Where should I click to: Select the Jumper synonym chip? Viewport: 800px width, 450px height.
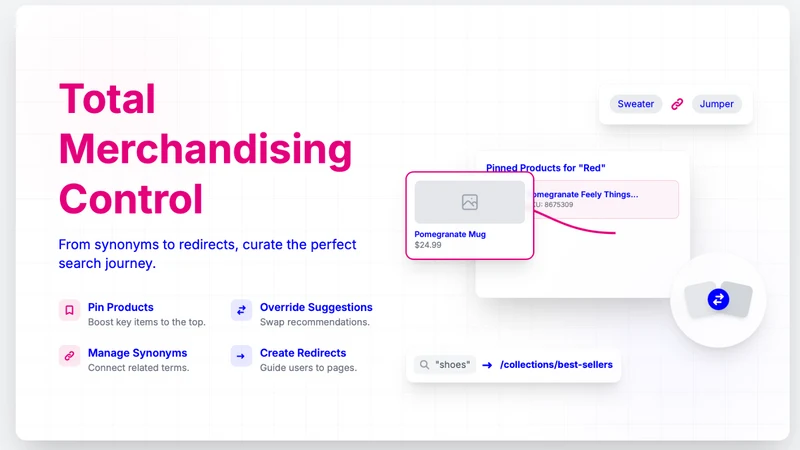tap(716, 104)
